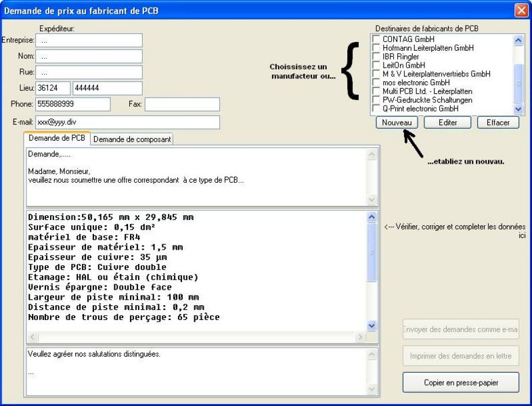Viewport: 532px width, 406px height.
Task: Focus the Fax input field
Action: click(x=182, y=104)
